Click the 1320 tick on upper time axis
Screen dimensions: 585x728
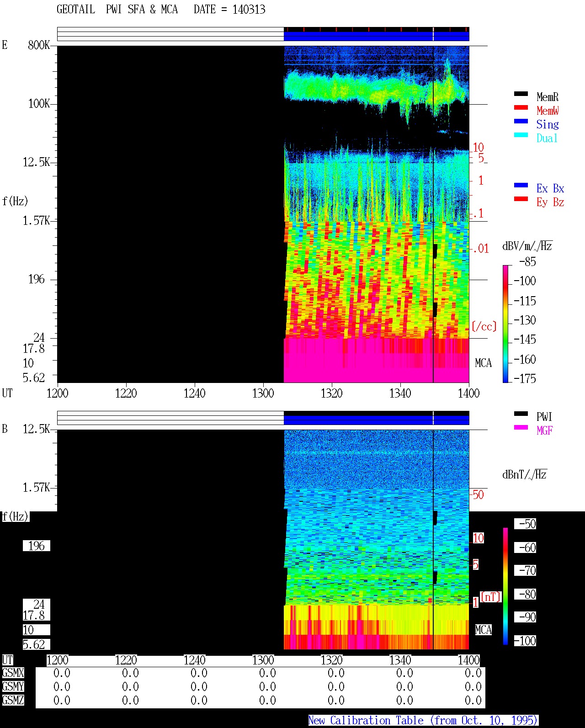[332, 393]
